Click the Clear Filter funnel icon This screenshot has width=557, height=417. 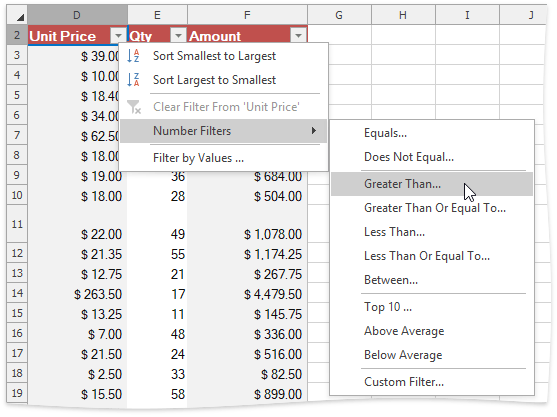tap(134, 107)
